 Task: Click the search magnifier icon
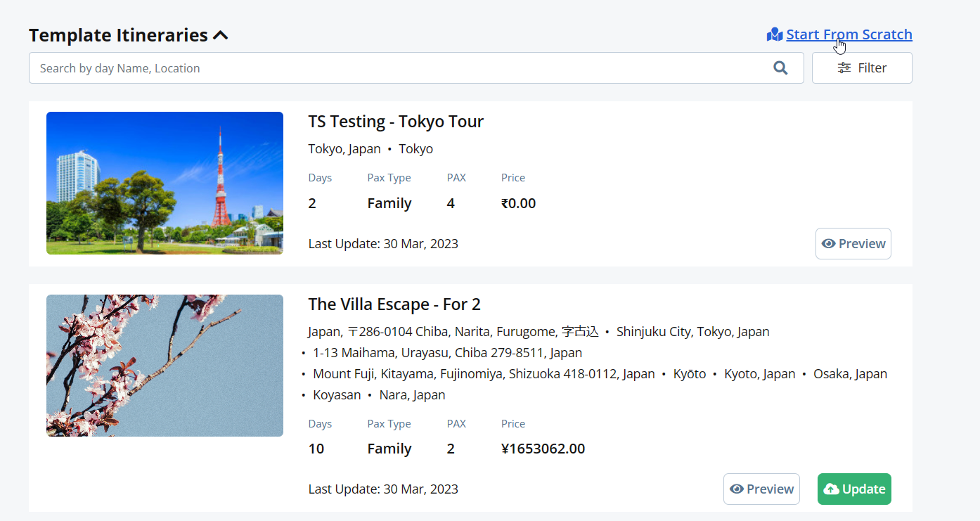(780, 68)
